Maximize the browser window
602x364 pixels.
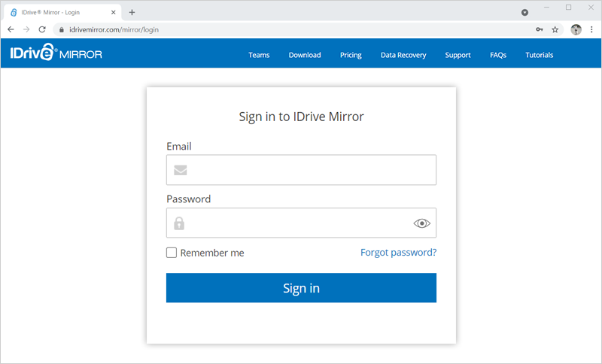click(569, 8)
